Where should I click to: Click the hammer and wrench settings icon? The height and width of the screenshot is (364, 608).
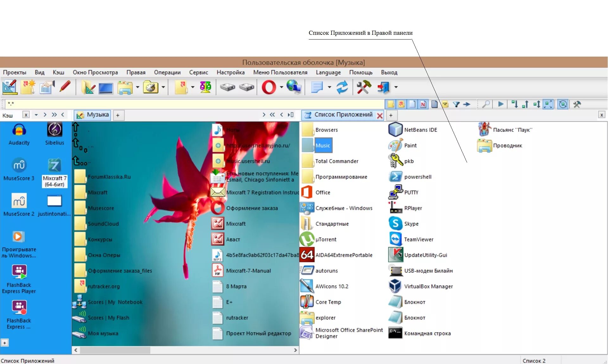(x=364, y=87)
